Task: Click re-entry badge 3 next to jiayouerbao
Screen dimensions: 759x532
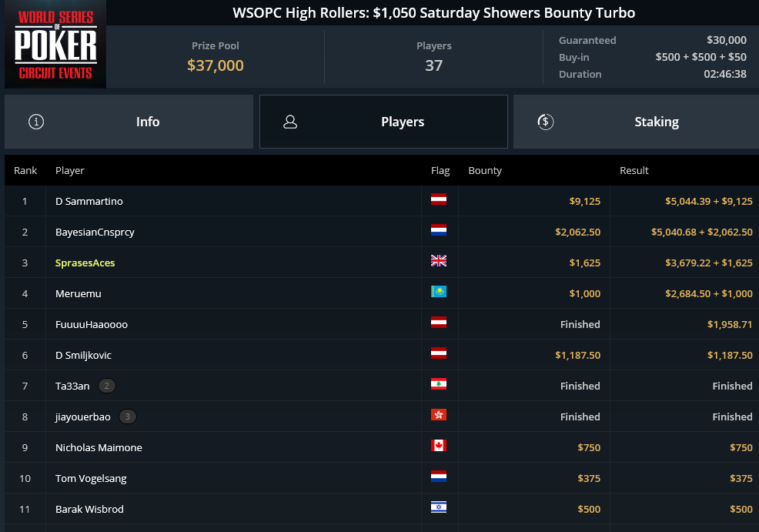Action: point(128,417)
